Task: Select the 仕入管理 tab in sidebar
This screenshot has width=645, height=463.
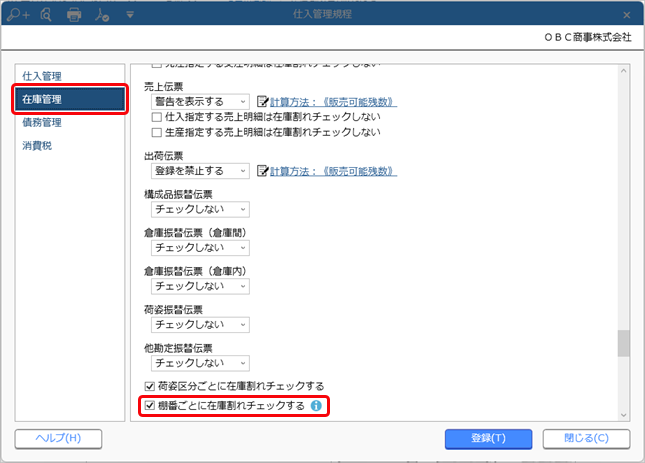Action: coord(70,76)
